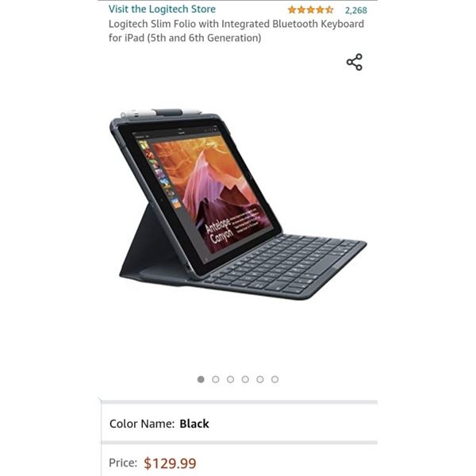Tap the share icon

[355, 62]
